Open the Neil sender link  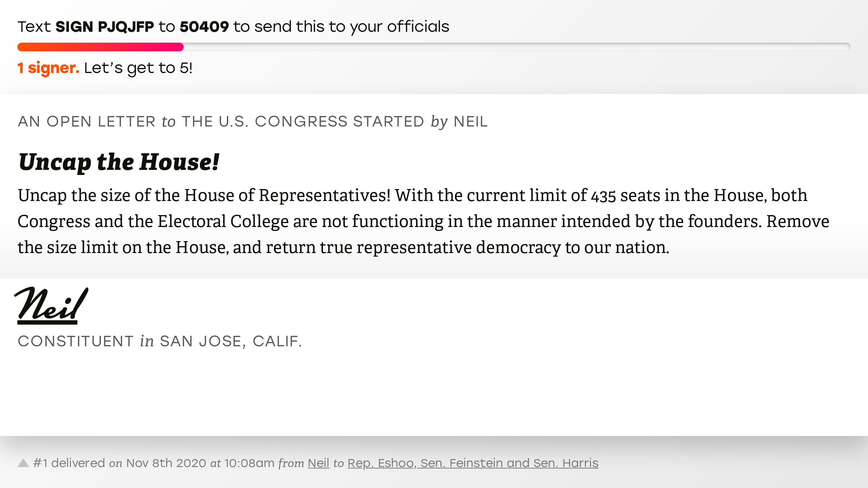pyautogui.click(x=318, y=463)
